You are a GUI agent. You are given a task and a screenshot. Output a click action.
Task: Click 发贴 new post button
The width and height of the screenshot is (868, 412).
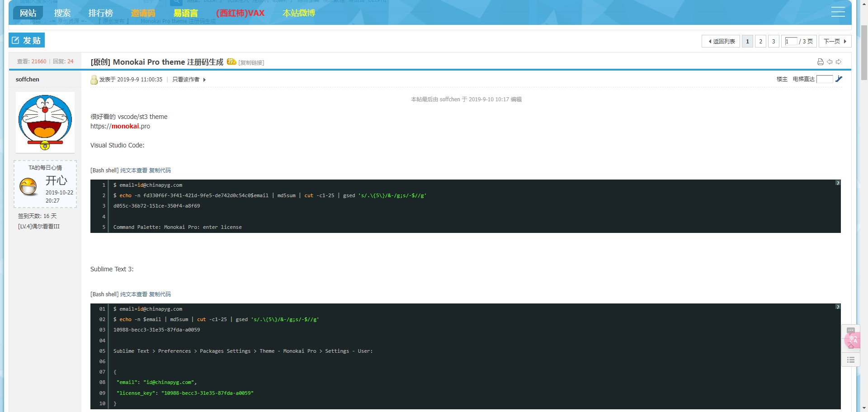27,40
